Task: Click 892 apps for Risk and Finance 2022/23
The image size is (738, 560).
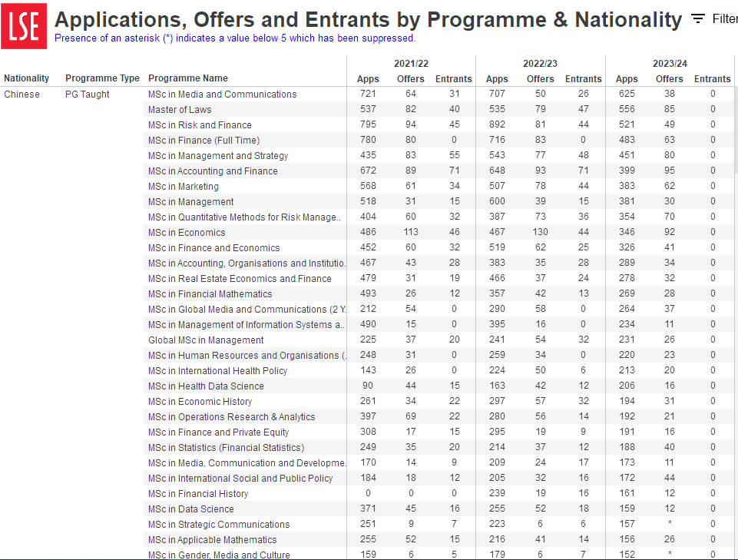Action: point(497,124)
